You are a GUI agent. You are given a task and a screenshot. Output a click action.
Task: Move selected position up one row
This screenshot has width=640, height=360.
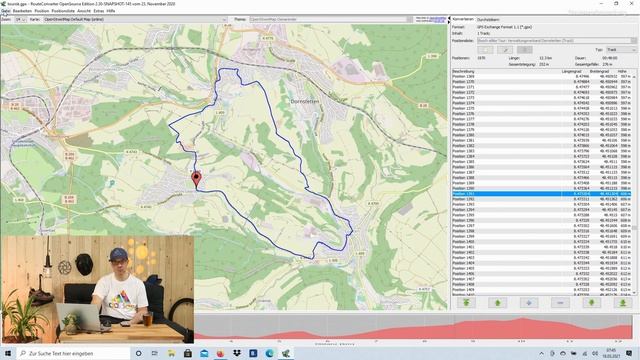pos(498,302)
